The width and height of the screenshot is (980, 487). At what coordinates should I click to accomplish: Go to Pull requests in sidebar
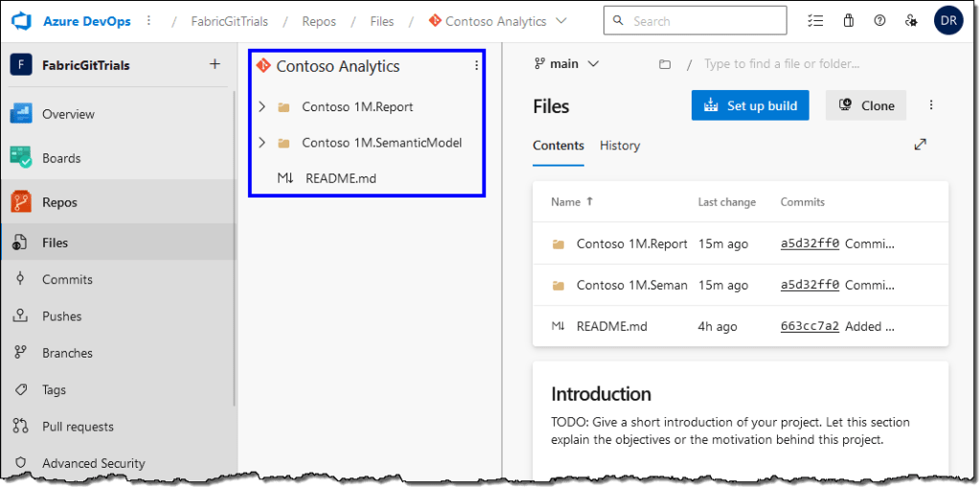78,427
